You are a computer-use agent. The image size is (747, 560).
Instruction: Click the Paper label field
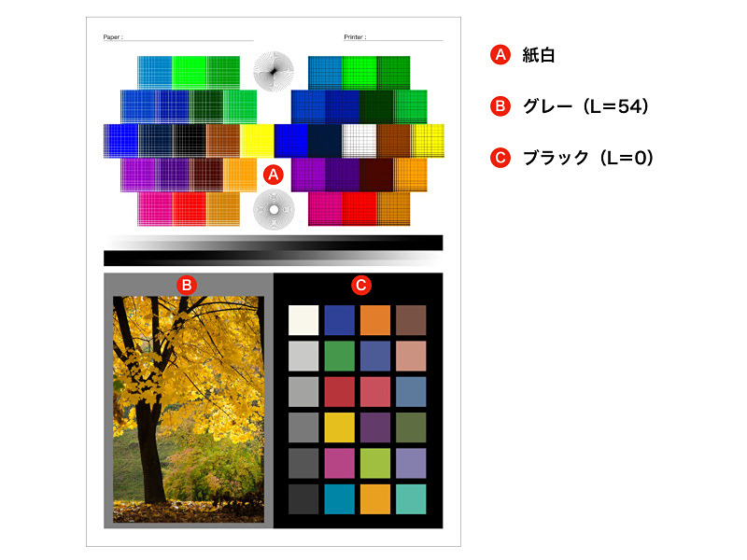click(x=178, y=37)
